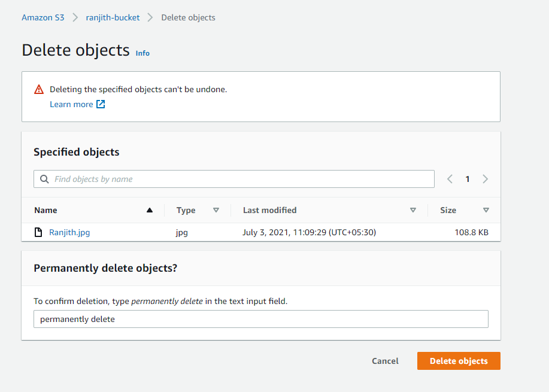
Task: Click the external link icon beside Learn more
Action: click(x=101, y=104)
